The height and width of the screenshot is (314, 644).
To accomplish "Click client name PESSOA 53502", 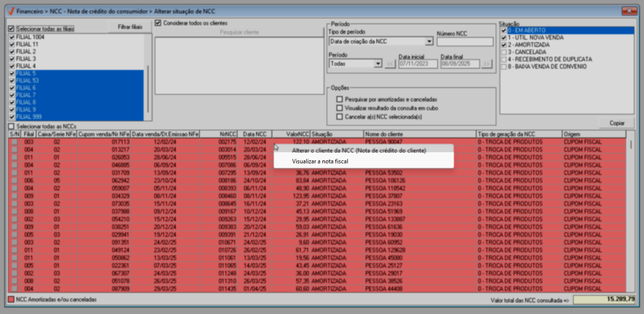I will [x=383, y=173].
